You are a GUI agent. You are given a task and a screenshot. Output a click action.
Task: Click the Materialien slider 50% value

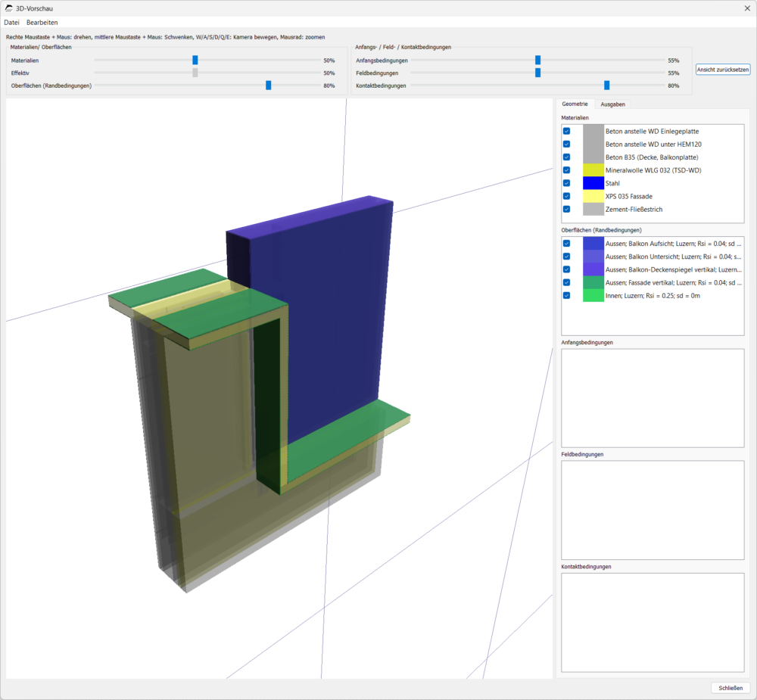tap(329, 61)
